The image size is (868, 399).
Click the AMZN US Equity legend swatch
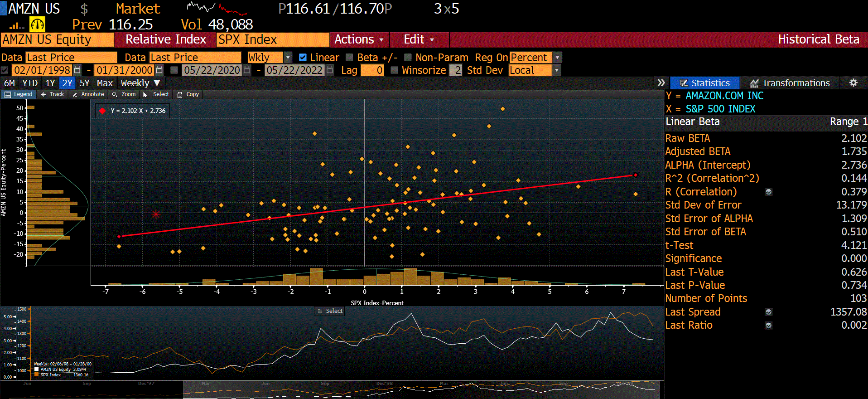(x=37, y=370)
